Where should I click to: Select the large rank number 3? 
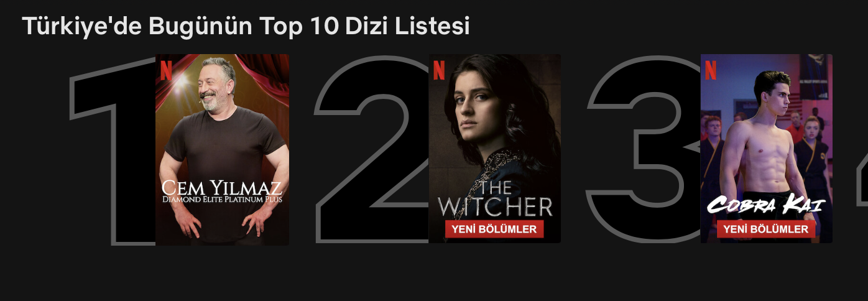(x=644, y=149)
